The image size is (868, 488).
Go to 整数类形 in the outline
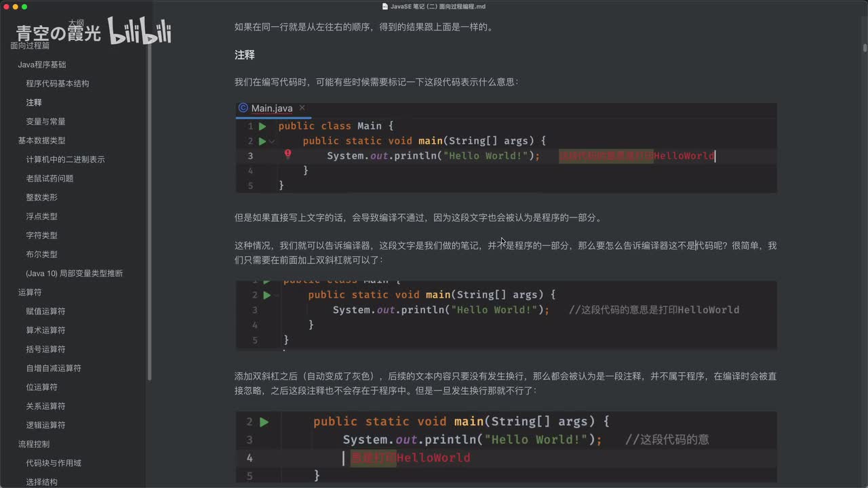click(x=41, y=197)
